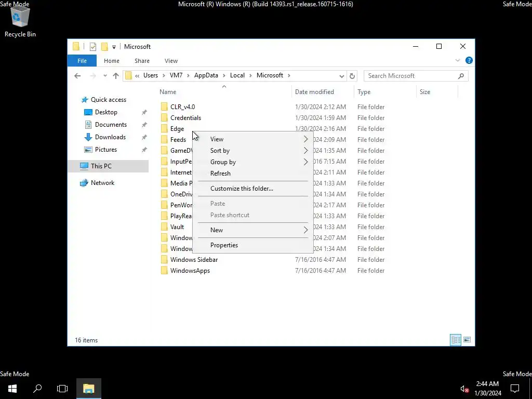Click the File Explorer taskbar icon
Screen dimensions: 532x399
pyautogui.click(x=88, y=389)
